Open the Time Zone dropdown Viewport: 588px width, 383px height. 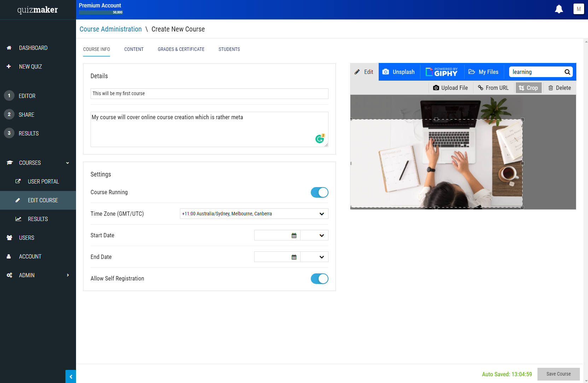click(254, 214)
